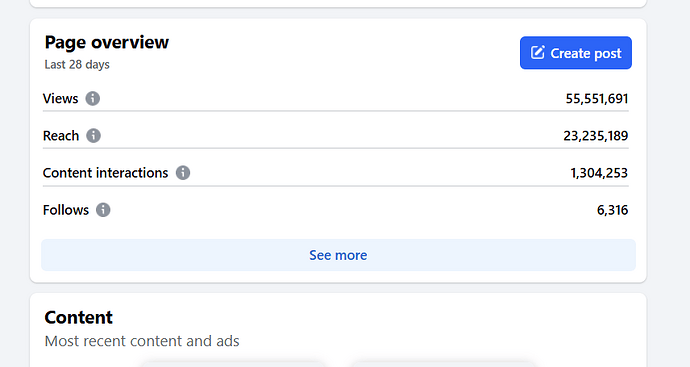Click the Most recent content and ads subtitle
690x367 pixels.
[142, 341]
